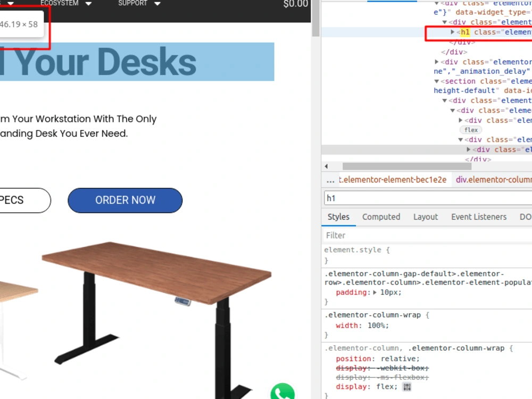Collapse the section element node
Screen dimensions: 532x399
pyautogui.click(x=437, y=81)
